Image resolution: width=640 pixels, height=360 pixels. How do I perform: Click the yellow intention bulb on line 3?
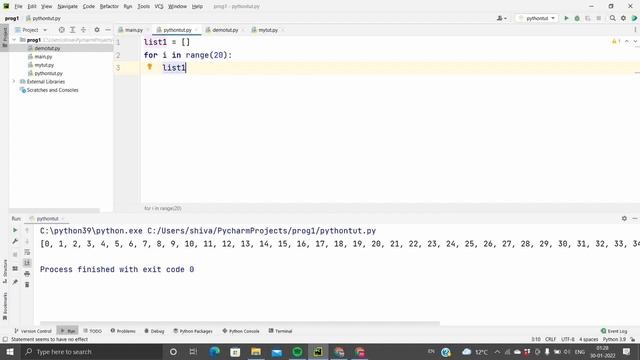150,67
